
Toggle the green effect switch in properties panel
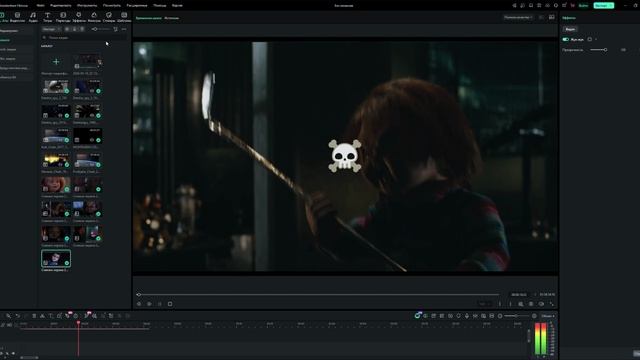coord(566,40)
